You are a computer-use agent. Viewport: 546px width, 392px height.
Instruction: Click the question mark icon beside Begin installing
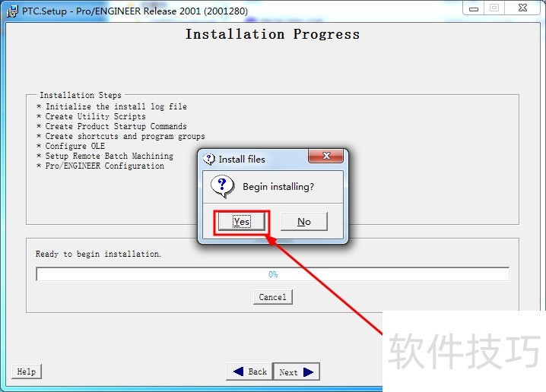coord(222,186)
